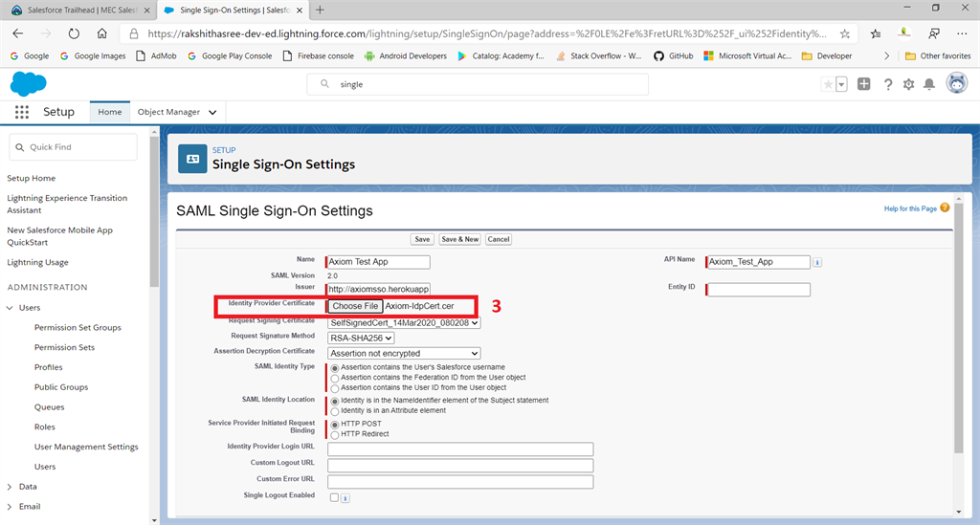The height and width of the screenshot is (525, 980).
Task: Click Salesforce favorites star icon
Action: (828, 84)
